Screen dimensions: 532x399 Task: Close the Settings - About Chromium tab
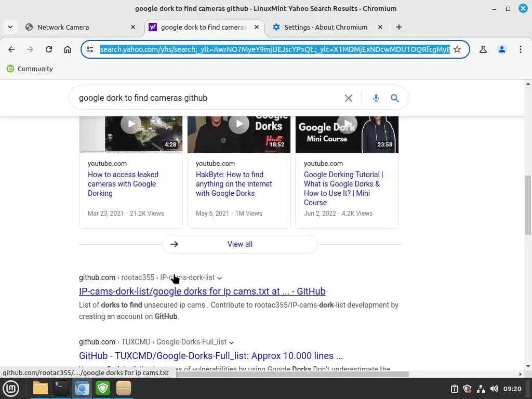click(380, 27)
